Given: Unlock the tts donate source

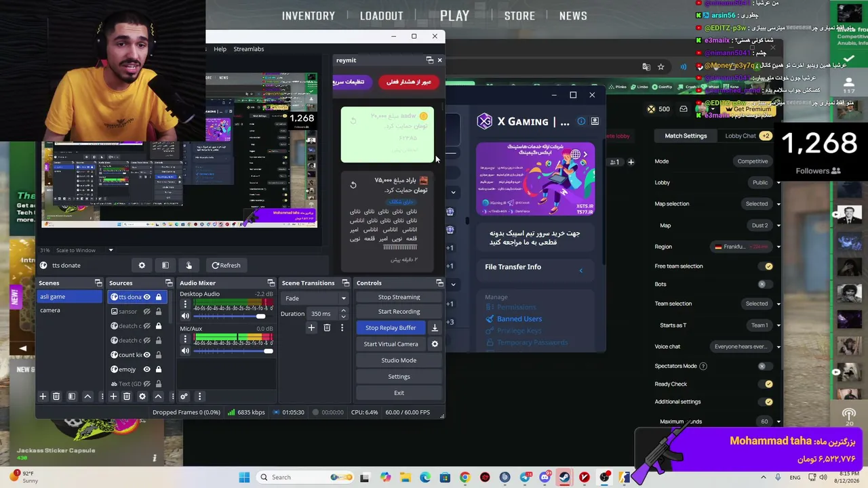Looking at the screenshot, I should 159,297.
